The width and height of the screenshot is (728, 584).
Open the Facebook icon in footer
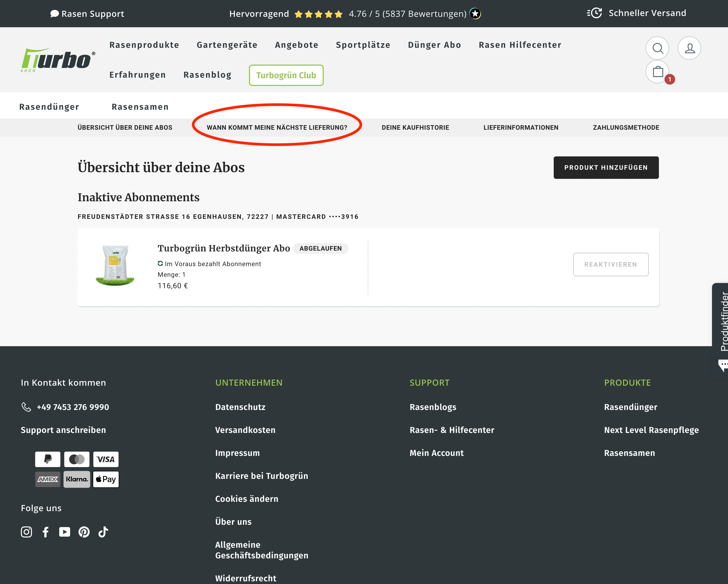(x=46, y=532)
